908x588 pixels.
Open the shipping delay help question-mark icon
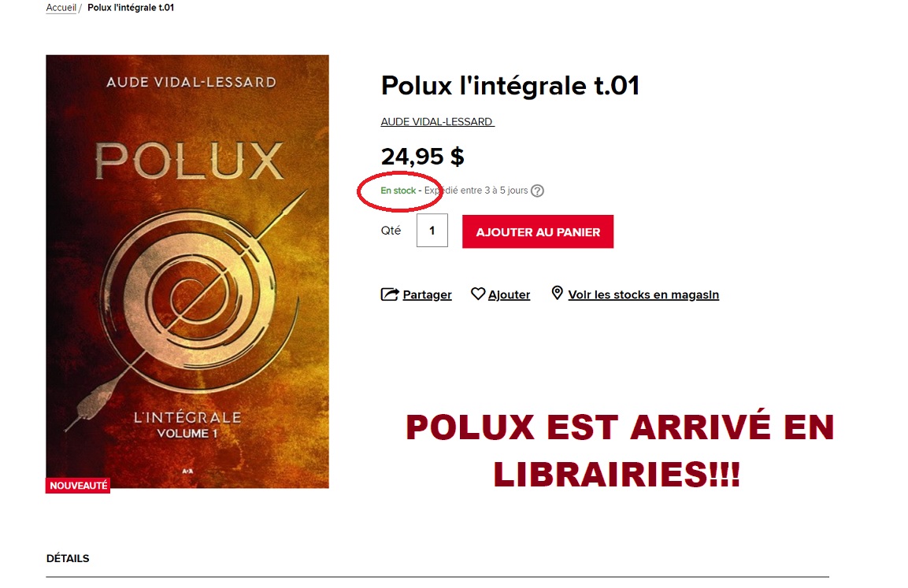[x=537, y=190]
